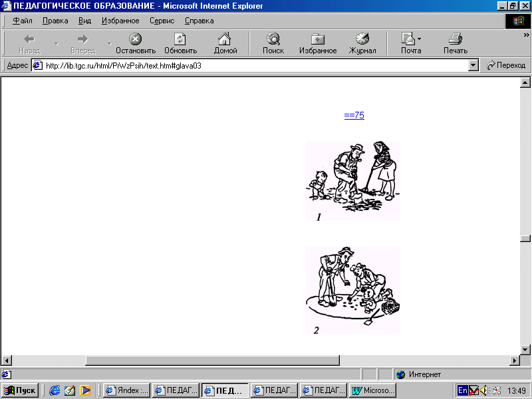Switch to the active ПЕД... taskbar window
The width and height of the screenshot is (532, 399).
point(225,390)
